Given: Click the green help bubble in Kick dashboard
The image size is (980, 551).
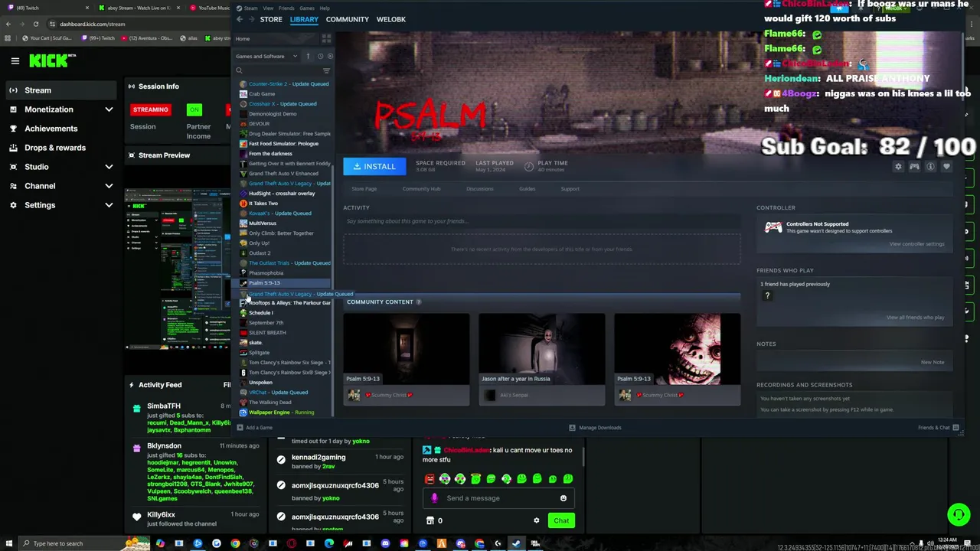Looking at the screenshot, I should (x=959, y=514).
